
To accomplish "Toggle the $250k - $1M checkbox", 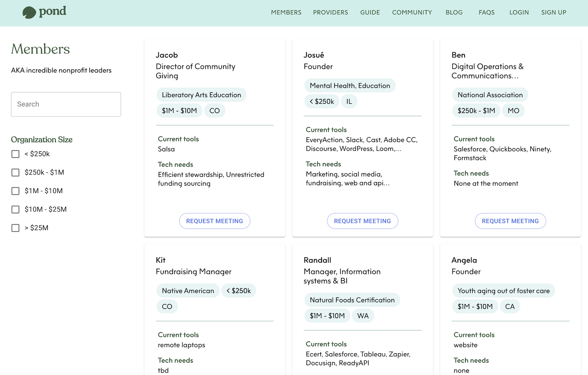I will click(x=15, y=172).
